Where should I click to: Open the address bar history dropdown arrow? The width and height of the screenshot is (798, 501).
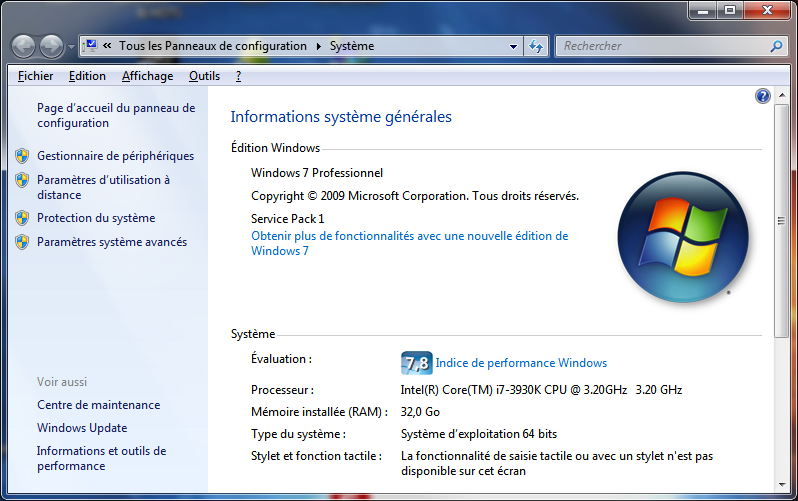tap(513, 46)
